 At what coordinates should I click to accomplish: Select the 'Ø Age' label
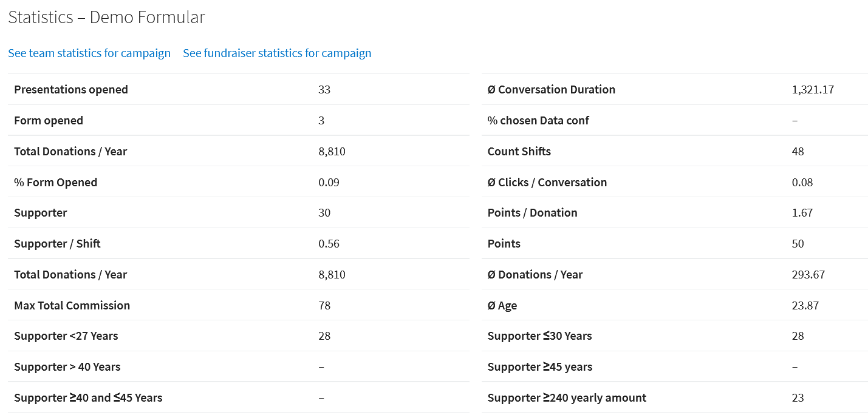pyautogui.click(x=502, y=305)
